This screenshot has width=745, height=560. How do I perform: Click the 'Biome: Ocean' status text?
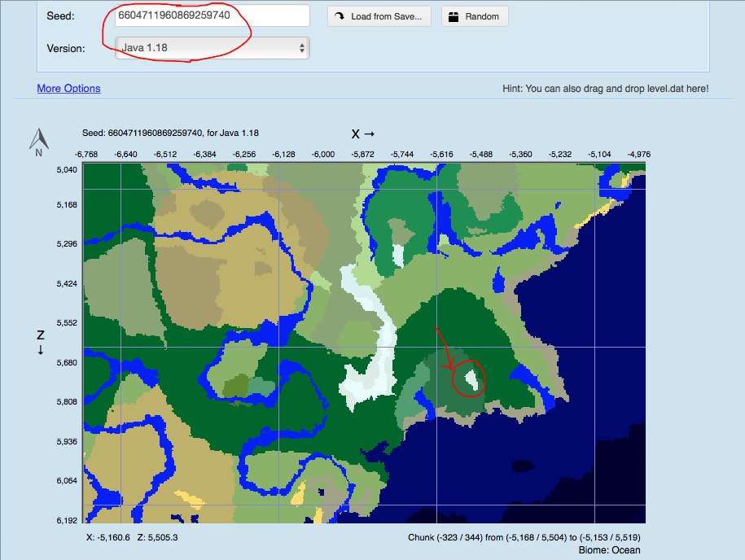coord(609,550)
